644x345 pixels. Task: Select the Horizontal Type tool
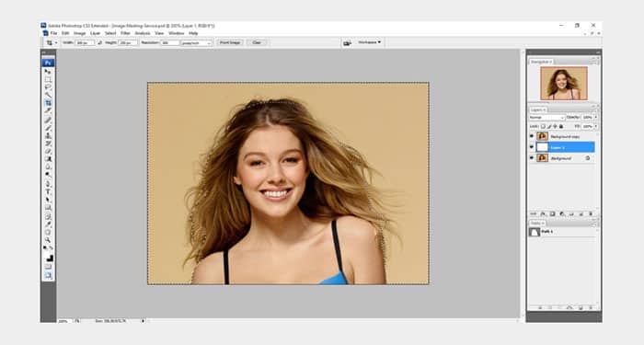[x=48, y=191]
